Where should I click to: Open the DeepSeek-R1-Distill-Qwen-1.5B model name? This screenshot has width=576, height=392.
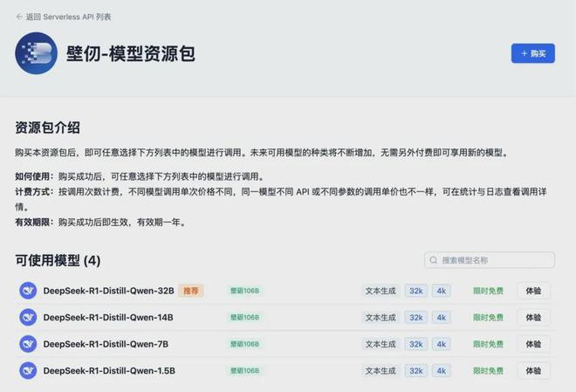coord(109,371)
